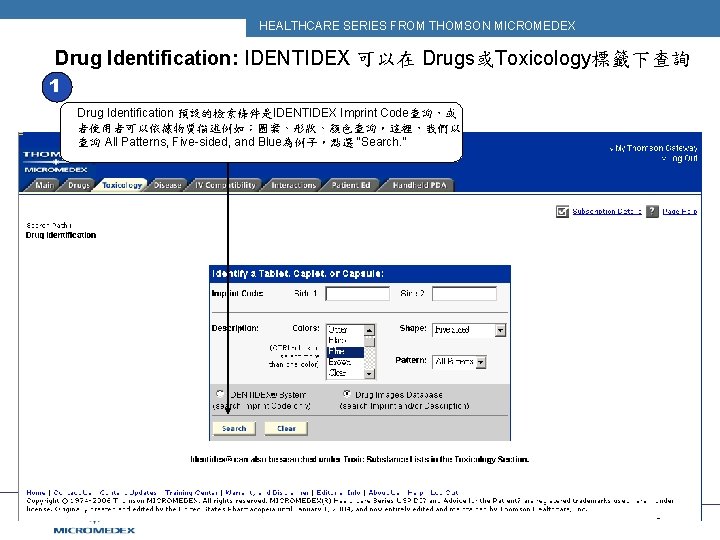Go to the IV Compatibility tab
This screenshot has width=720, height=540.
pyautogui.click(x=225, y=185)
